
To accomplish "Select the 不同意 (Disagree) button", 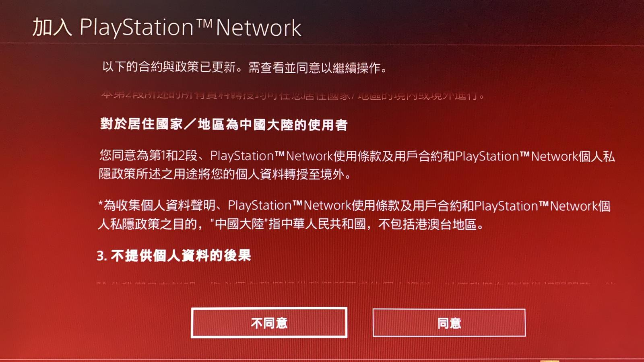I will click(269, 323).
